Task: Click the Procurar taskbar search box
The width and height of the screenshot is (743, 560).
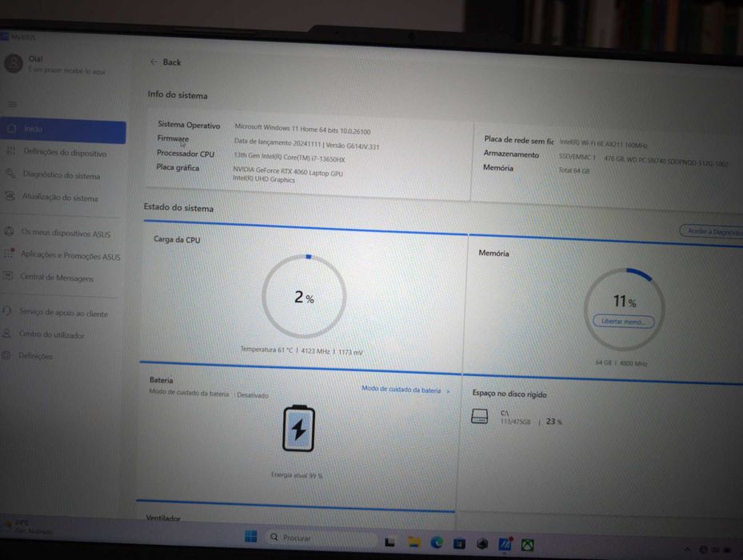Action: point(321,538)
